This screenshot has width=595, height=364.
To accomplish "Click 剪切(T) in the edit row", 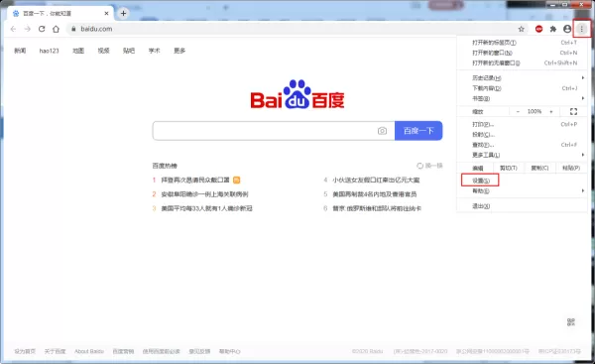I will click(509, 169).
